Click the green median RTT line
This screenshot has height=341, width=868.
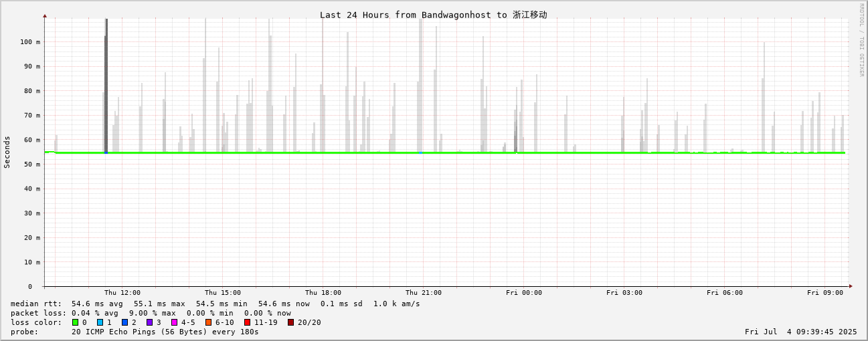coord(445,152)
